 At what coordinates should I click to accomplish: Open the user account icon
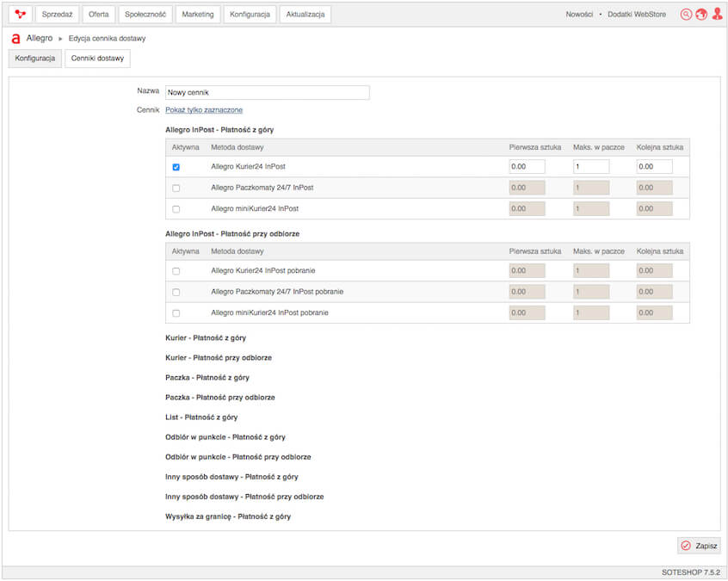(717, 15)
